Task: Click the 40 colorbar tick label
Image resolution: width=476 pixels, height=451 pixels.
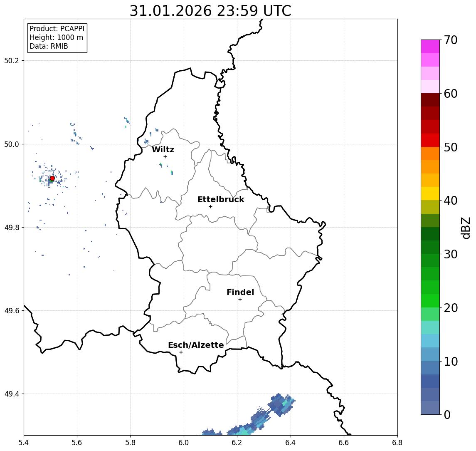Action: [x=451, y=201]
